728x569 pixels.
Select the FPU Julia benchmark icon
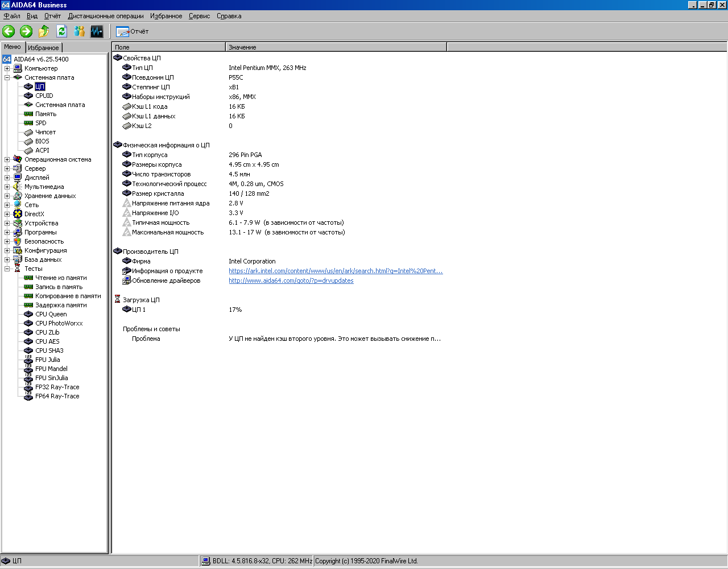tap(28, 360)
